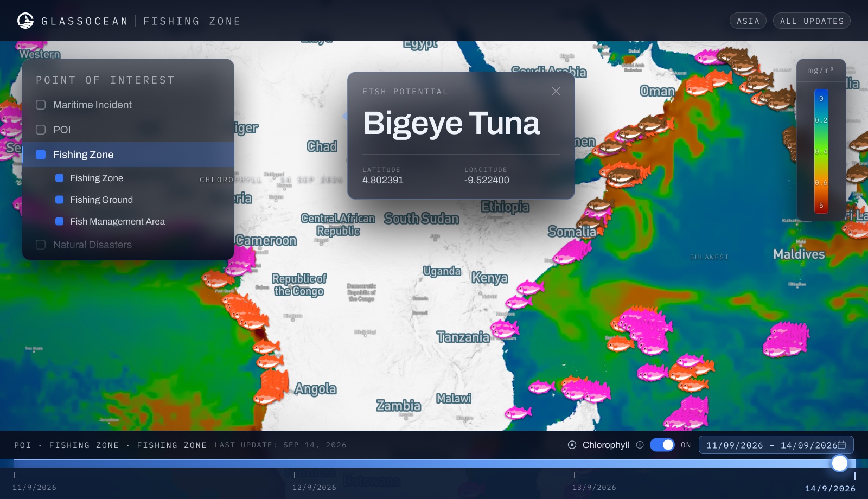Open the ALL UPDATES button
868x499 pixels.
[x=812, y=21]
